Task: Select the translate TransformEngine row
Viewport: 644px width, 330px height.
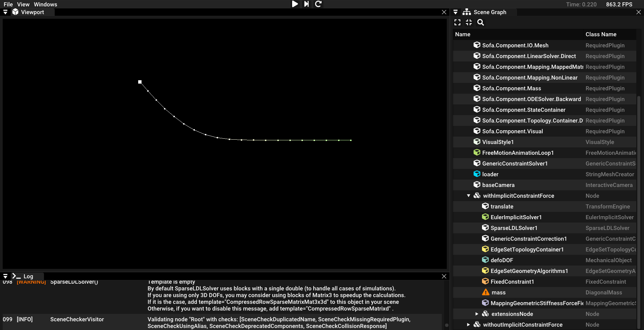Action: 544,206
